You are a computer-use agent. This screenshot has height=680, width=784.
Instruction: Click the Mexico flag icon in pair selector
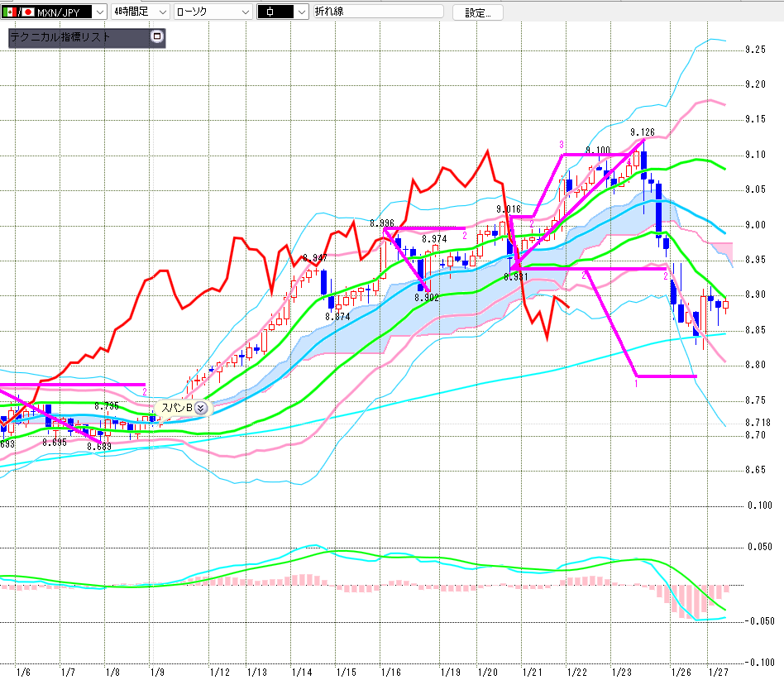click(8, 12)
